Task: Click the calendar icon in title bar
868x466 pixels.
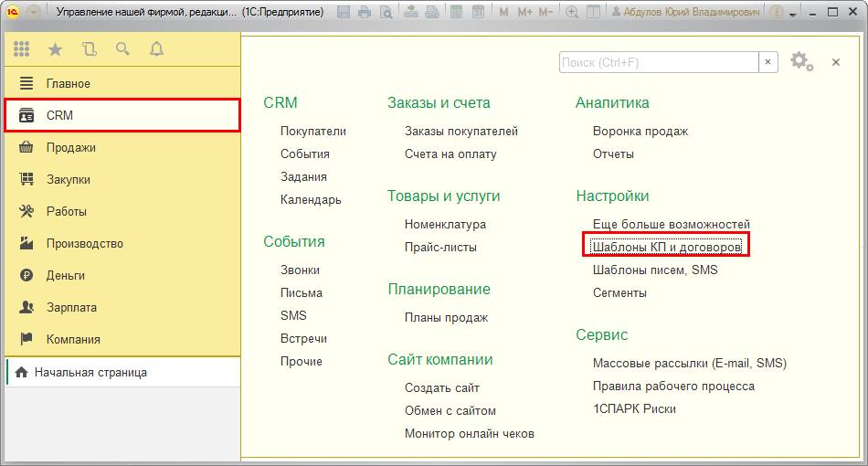Action: 478,12
